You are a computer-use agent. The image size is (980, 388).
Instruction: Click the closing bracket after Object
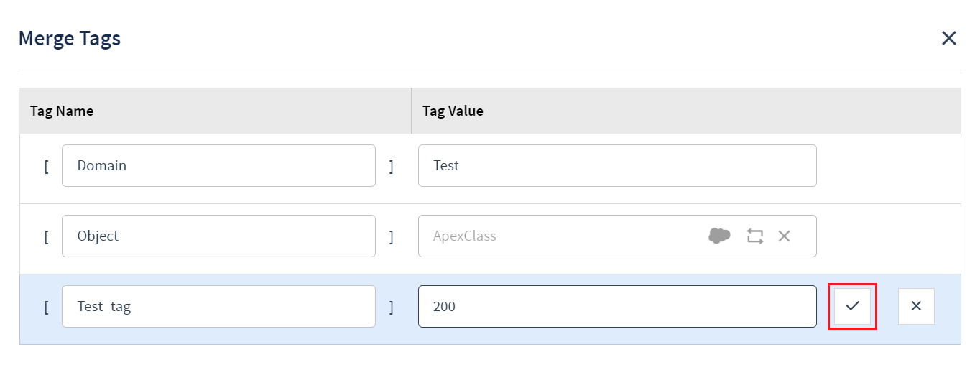[x=392, y=236]
